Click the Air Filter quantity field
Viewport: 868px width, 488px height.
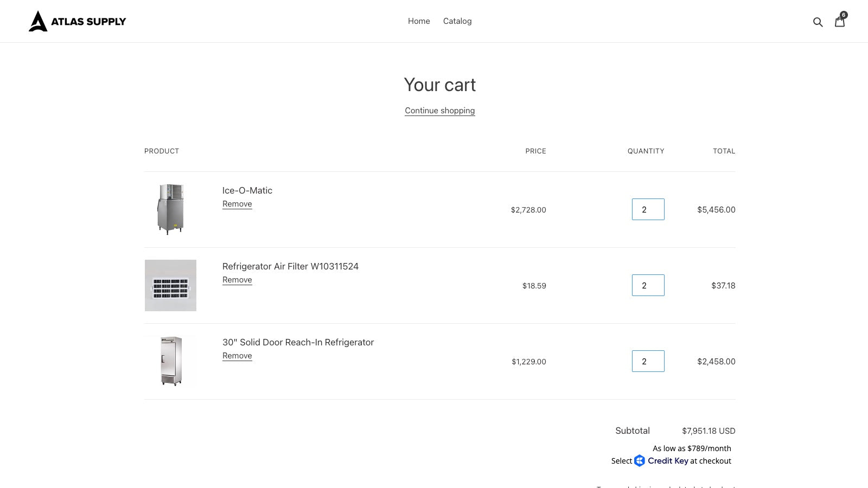[648, 285]
